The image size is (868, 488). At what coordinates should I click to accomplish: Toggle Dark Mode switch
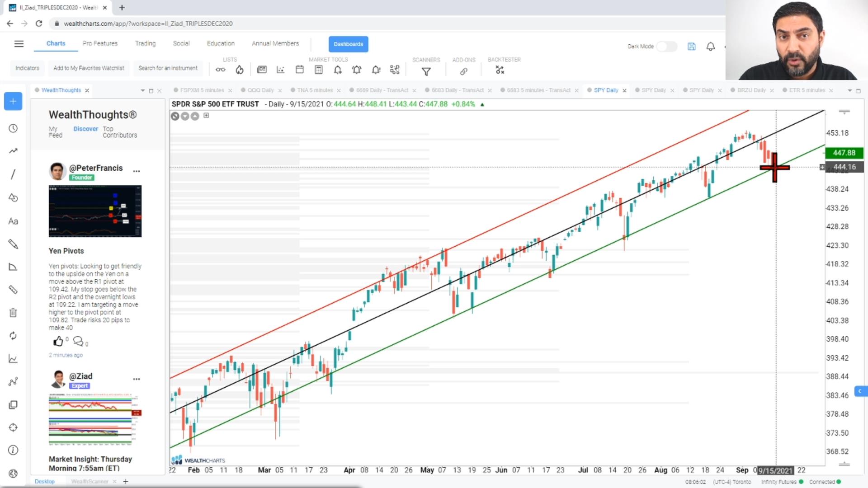pyautogui.click(x=667, y=47)
